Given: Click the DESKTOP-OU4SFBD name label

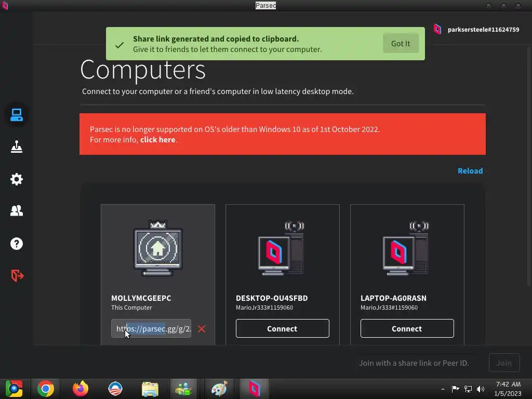Looking at the screenshot, I should tap(272, 298).
